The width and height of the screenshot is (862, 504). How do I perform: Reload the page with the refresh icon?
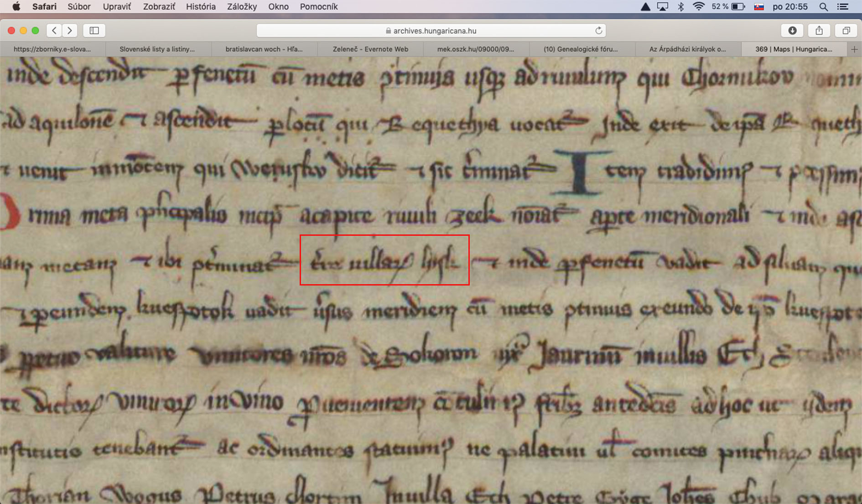tap(598, 31)
